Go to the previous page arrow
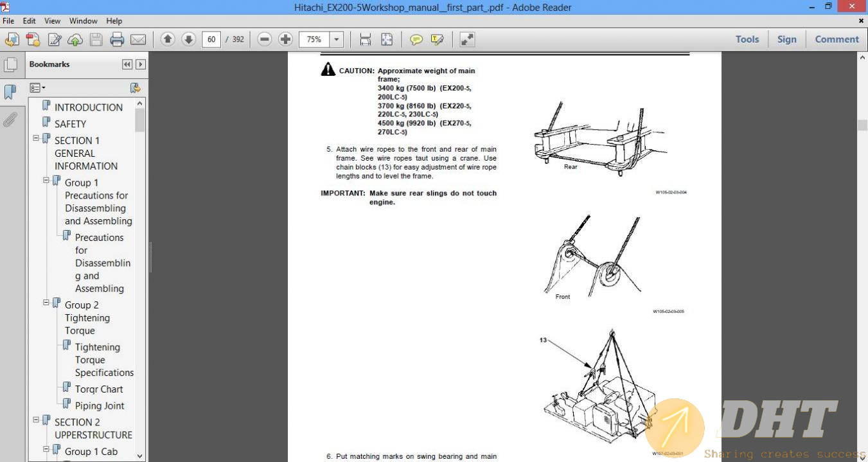The image size is (868, 462). click(168, 39)
